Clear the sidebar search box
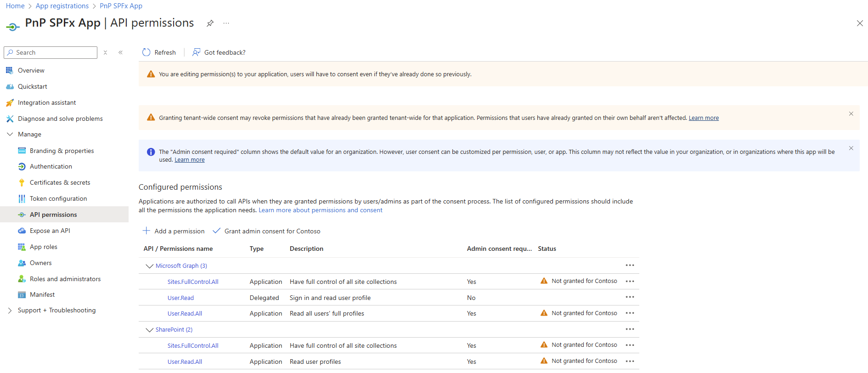The width and height of the screenshot is (868, 373). pyautogui.click(x=105, y=52)
